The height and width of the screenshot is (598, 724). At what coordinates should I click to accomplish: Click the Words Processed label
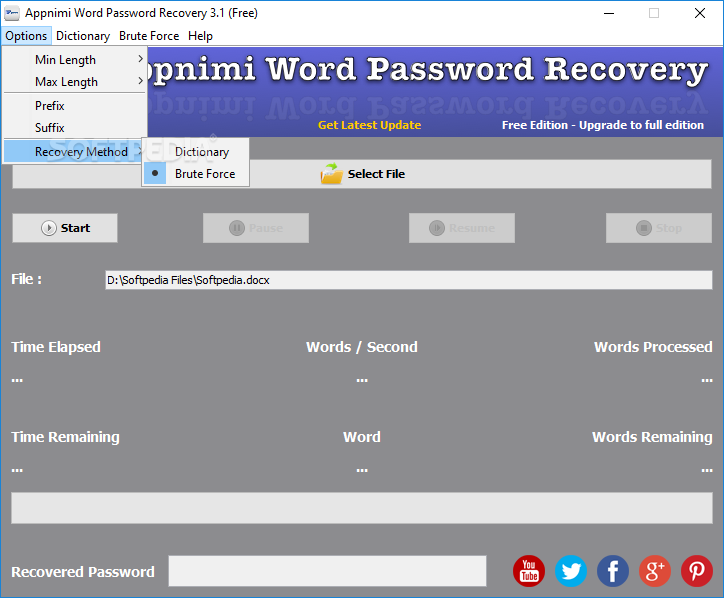(x=653, y=347)
